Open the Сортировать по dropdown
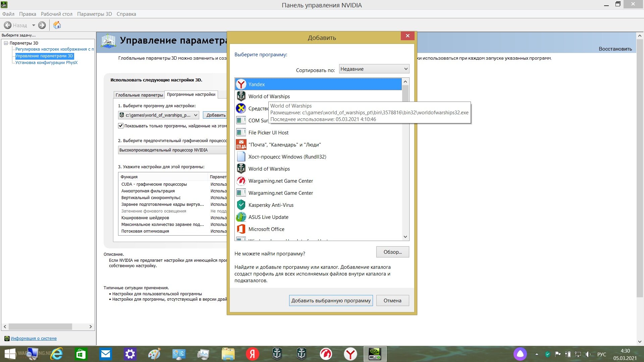The height and width of the screenshot is (362, 644). point(374,69)
